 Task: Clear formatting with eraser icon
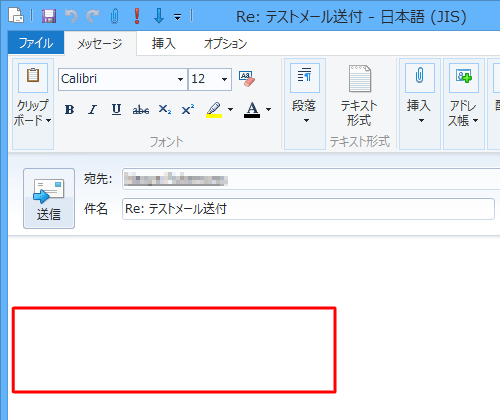[247, 79]
